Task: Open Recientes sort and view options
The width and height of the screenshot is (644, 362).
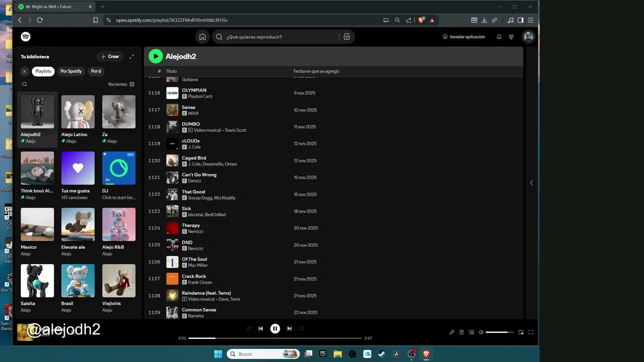Action: 121,84
